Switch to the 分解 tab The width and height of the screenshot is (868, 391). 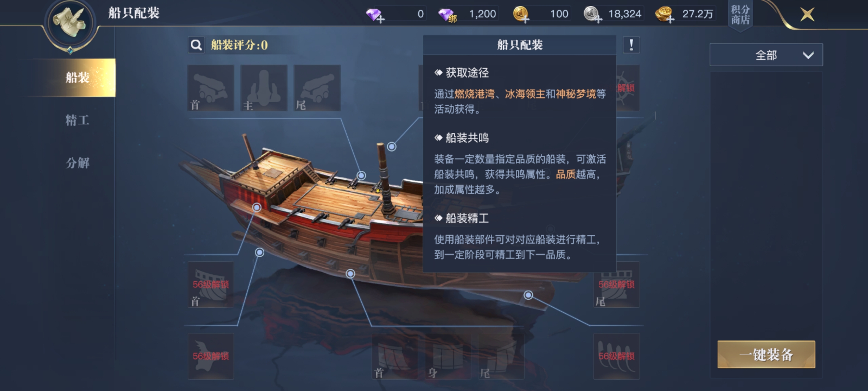point(77,163)
